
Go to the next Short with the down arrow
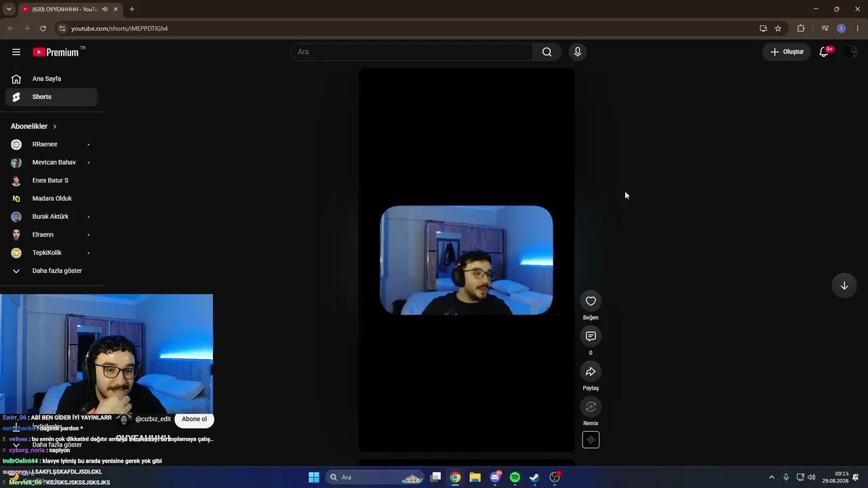click(x=844, y=286)
